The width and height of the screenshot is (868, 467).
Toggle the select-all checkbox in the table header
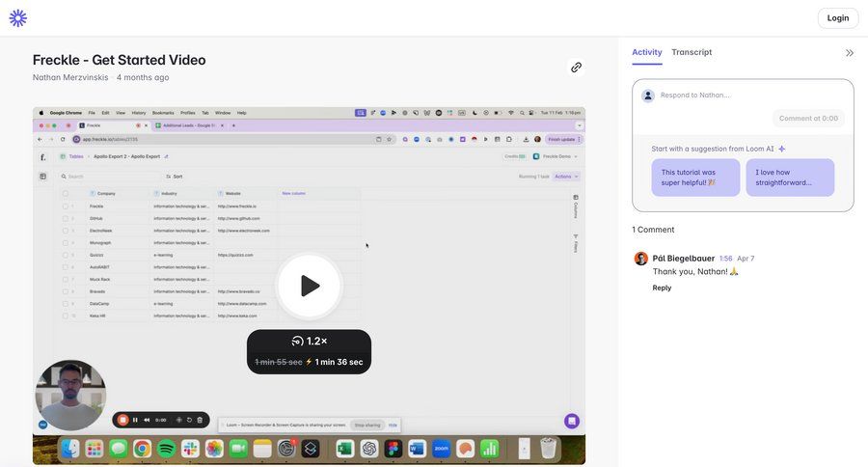pyautogui.click(x=66, y=193)
